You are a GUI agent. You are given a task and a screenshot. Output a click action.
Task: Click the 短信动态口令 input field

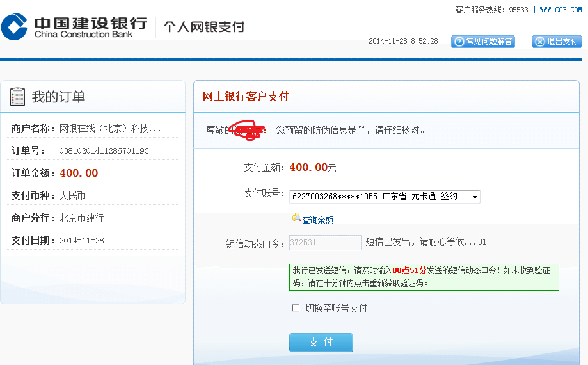(325, 243)
